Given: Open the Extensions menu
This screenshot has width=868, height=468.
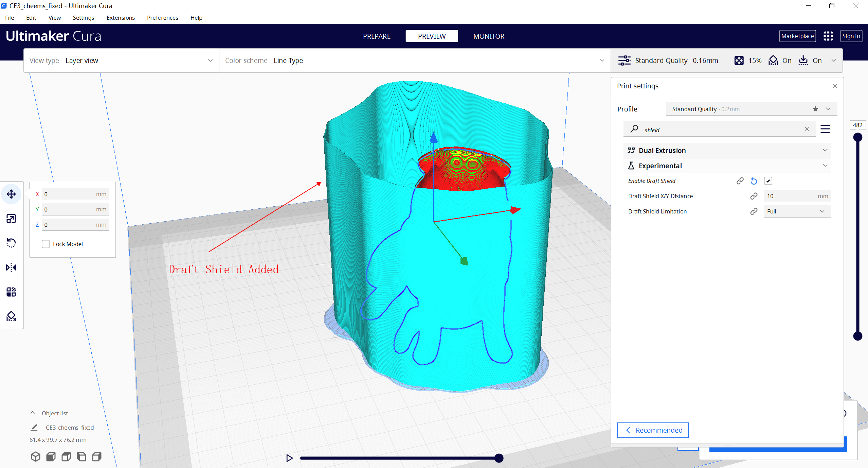Looking at the screenshot, I should click(121, 18).
